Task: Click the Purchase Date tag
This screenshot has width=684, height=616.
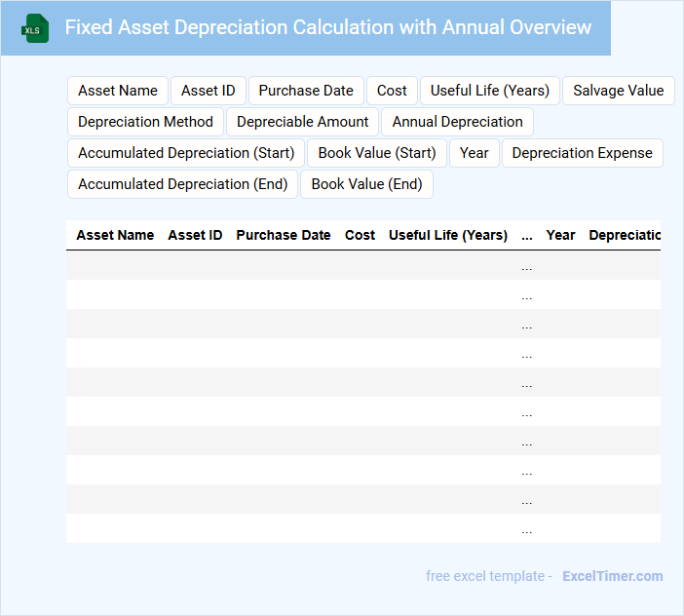Action: [x=306, y=91]
